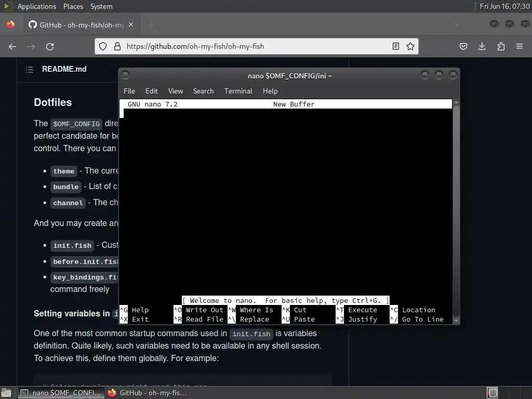
Task: Click the 'key_bindings.fish' bullet item
Action: click(x=85, y=277)
